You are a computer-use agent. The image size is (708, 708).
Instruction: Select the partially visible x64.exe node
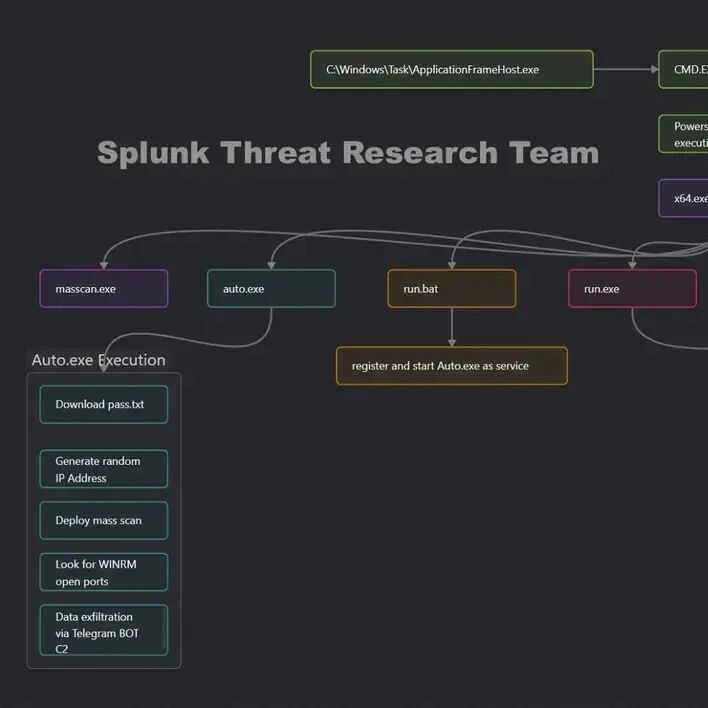point(683,198)
